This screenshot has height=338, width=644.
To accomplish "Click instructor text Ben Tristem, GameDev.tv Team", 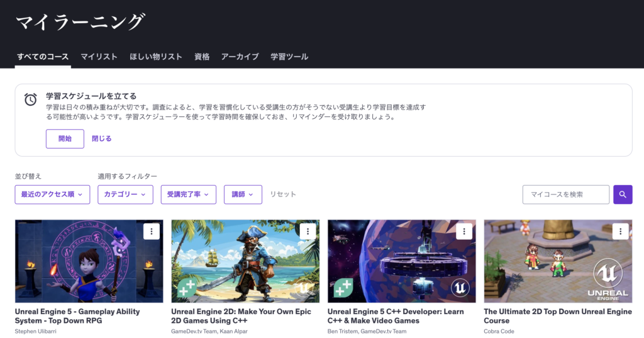I will (x=367, y=331).
